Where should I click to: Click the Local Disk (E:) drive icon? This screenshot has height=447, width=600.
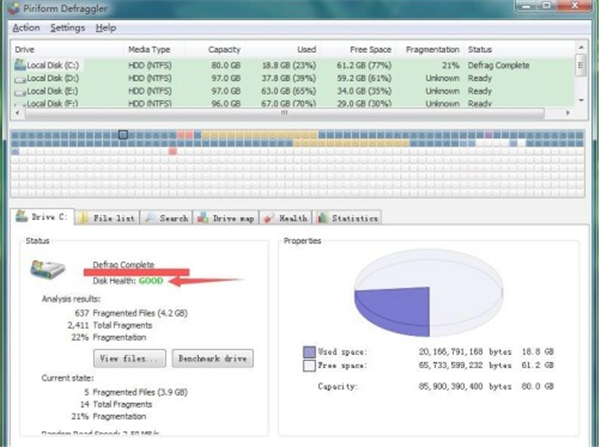(x=20, y=89)
